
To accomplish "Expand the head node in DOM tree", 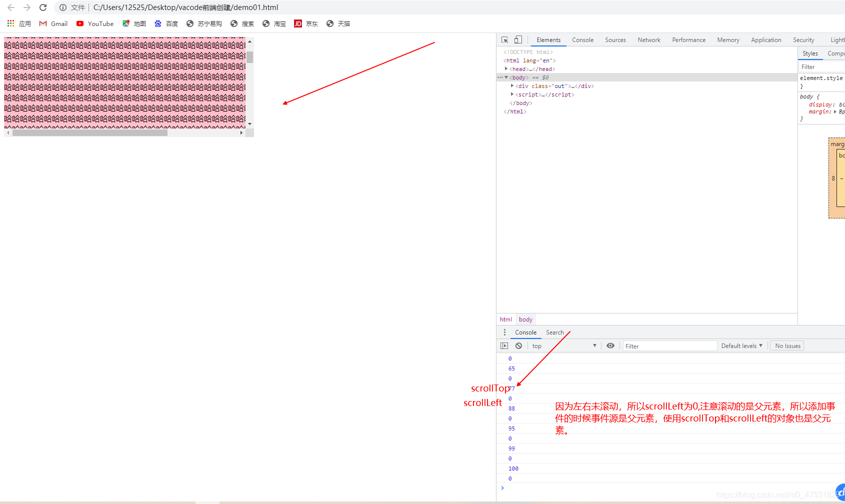I will [506, 69].
